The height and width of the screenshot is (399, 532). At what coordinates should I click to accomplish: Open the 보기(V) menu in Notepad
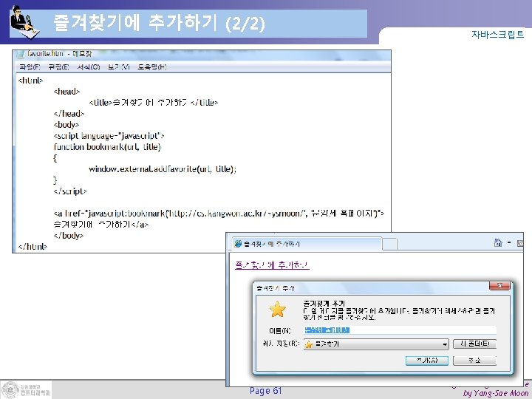pyautogui.click(x=119, y=66)
